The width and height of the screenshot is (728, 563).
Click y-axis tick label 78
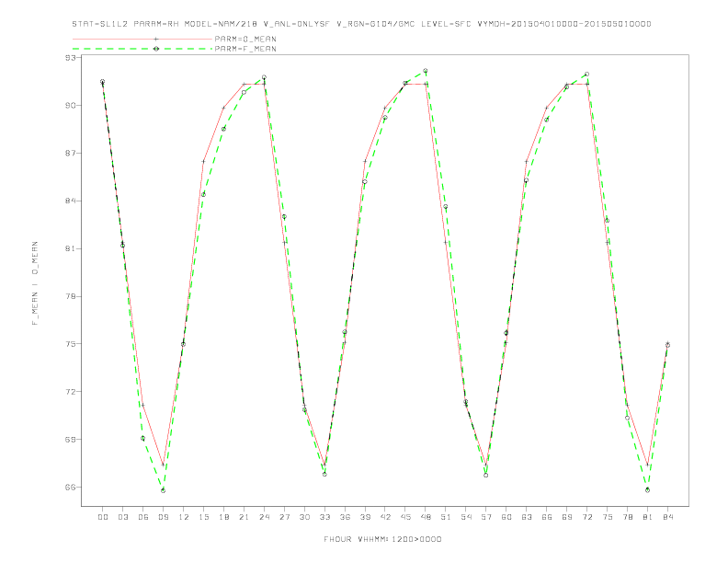click(71, 296)
